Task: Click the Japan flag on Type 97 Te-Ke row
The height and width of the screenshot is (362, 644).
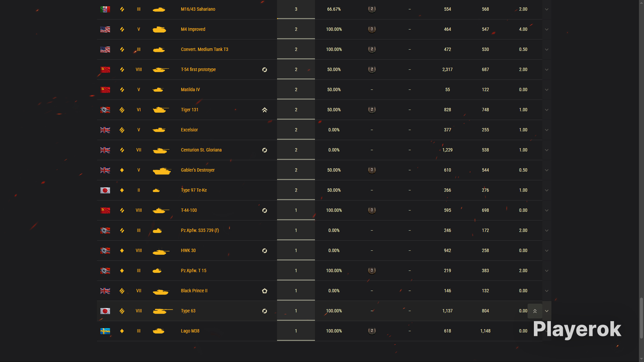Action: [105, 190]
